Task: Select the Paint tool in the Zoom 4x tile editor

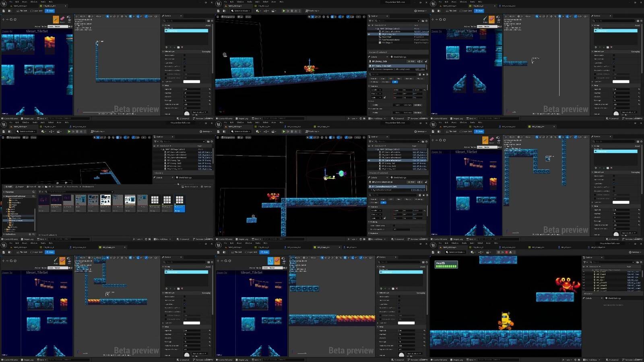Action: (56, 19)
